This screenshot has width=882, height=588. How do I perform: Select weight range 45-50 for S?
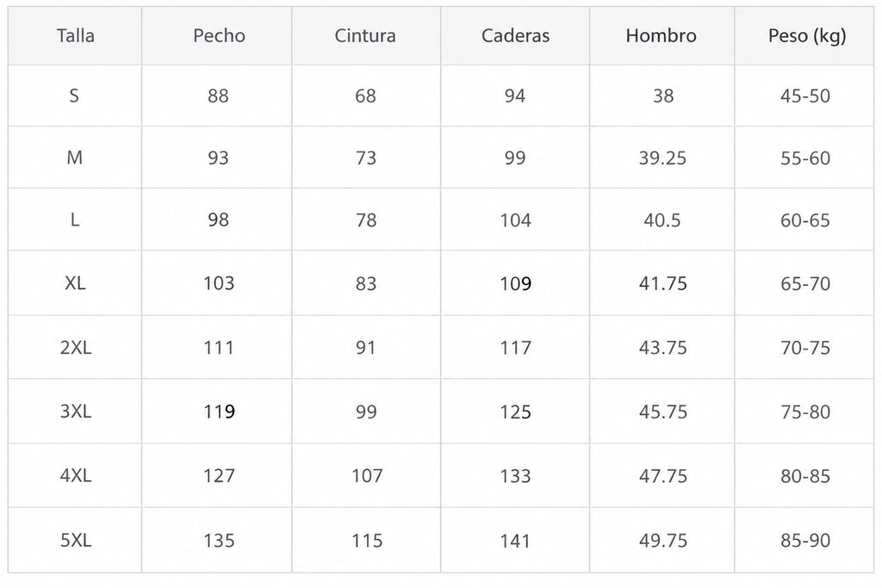(805, 96)
